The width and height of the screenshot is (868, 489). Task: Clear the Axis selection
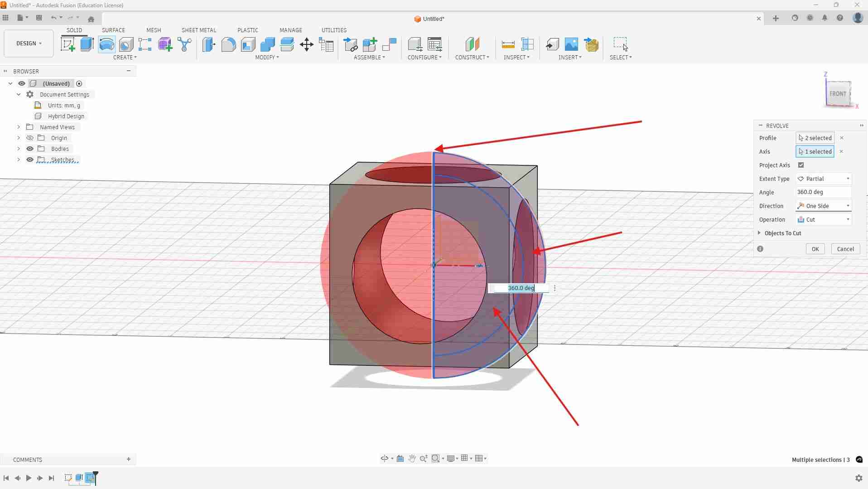pyautogui.click(x=841, y=151)
